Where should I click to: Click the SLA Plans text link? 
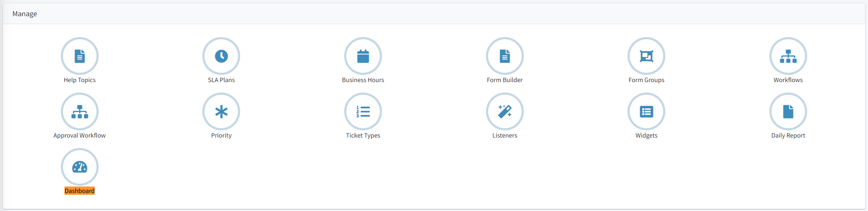pyautogui.click(x=221, y=80)
